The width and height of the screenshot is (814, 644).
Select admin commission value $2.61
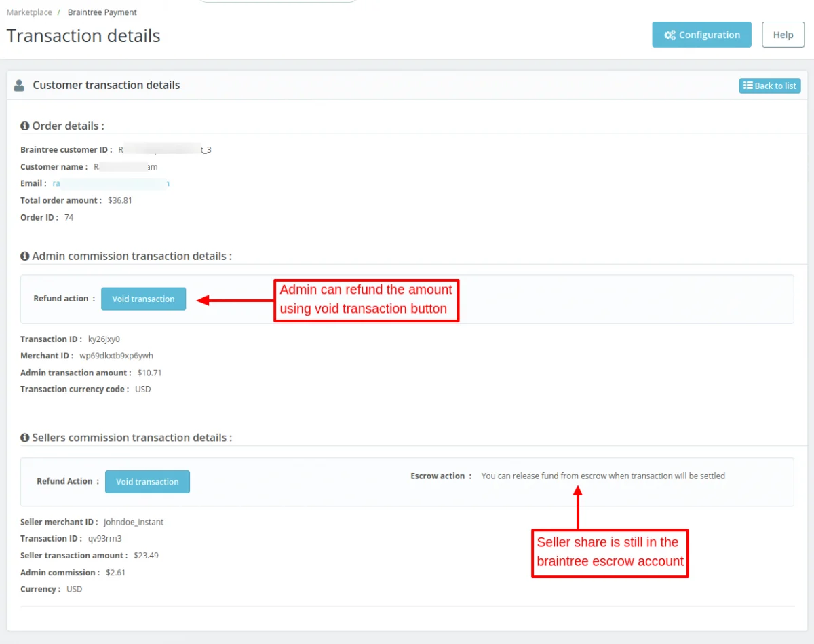[x=115, y=573]
